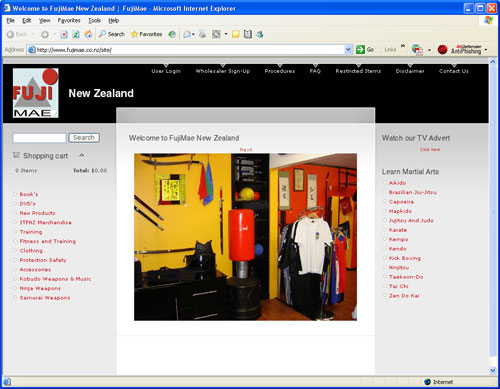Open the Edit button dropdown arrow
The width and height of the screenshot is (500, 389).
tap(226, 34)
